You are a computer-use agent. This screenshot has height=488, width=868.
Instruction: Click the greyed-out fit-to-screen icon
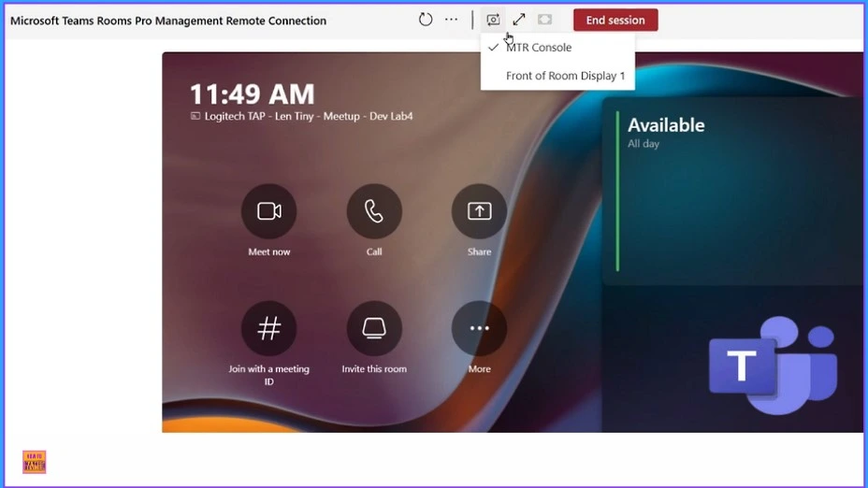click(544, 20)
